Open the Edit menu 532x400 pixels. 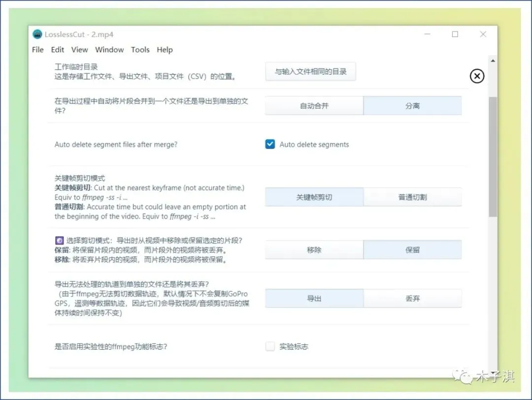coord(57,50)
